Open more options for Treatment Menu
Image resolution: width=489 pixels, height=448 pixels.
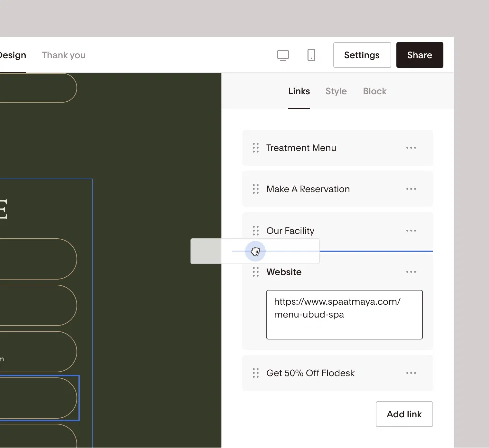[x=411, y=148]
